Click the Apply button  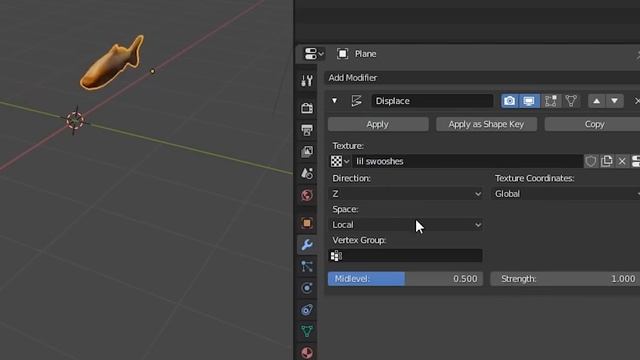pos(378,124)
